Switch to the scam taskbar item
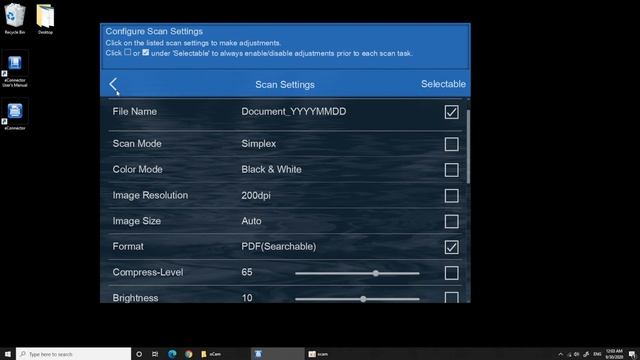 [x=318, y=354]
